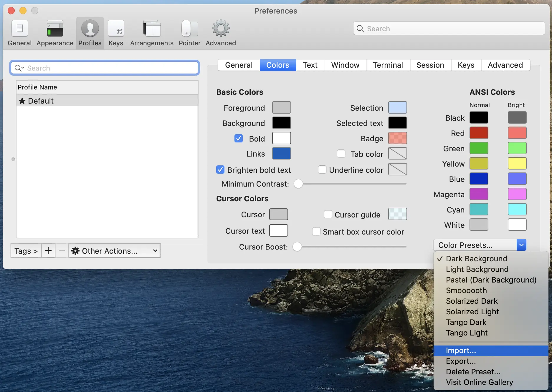Viewport: 552px width, 392px height.
Task: Choose Solarized Dark from presets menu
Action: [x=472, y=301]
